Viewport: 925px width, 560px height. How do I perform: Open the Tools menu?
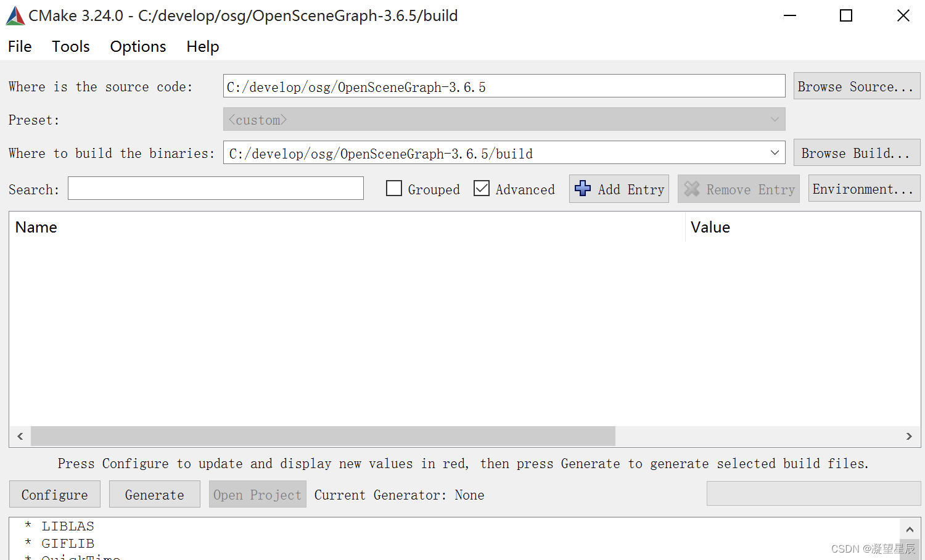tap(70, 46)
